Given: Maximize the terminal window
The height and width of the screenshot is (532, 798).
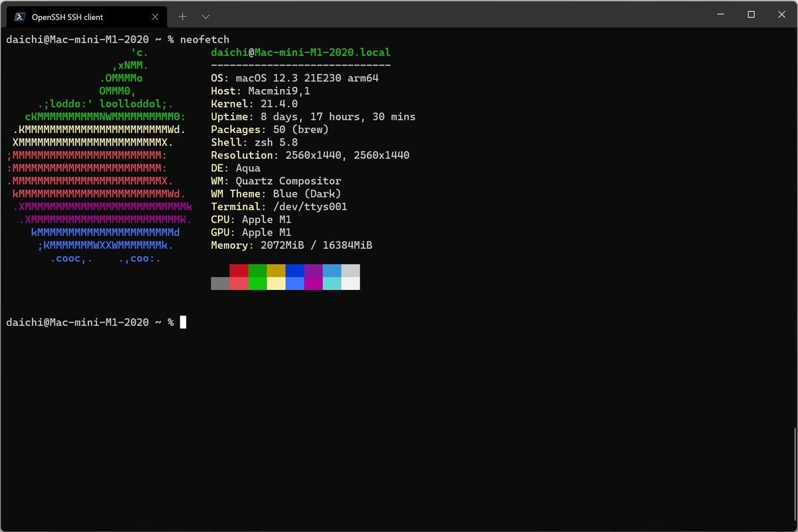Looking at the screenshot, I should point(751,14).
